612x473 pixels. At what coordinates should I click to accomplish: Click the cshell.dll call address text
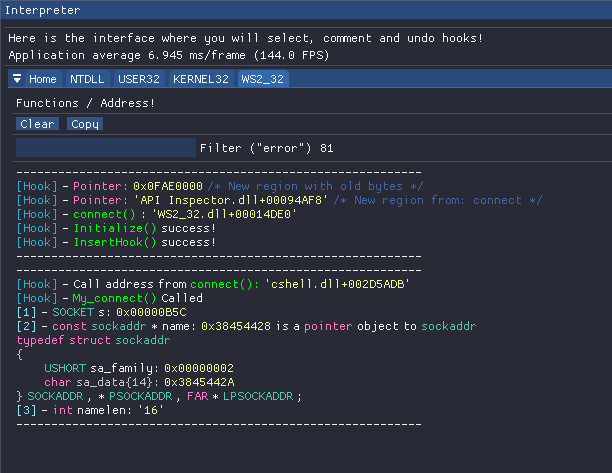tap(337, 284)
